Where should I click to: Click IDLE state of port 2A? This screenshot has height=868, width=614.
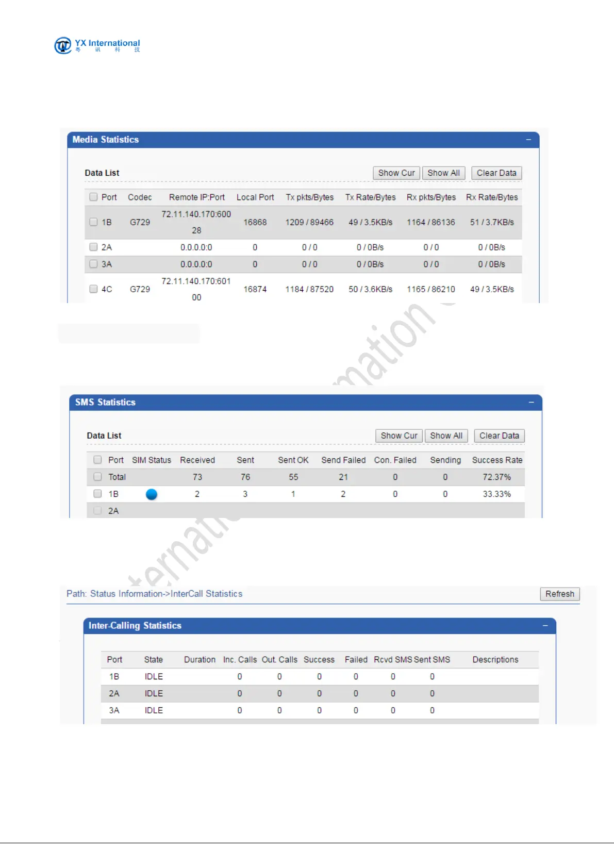pos(154,694)
